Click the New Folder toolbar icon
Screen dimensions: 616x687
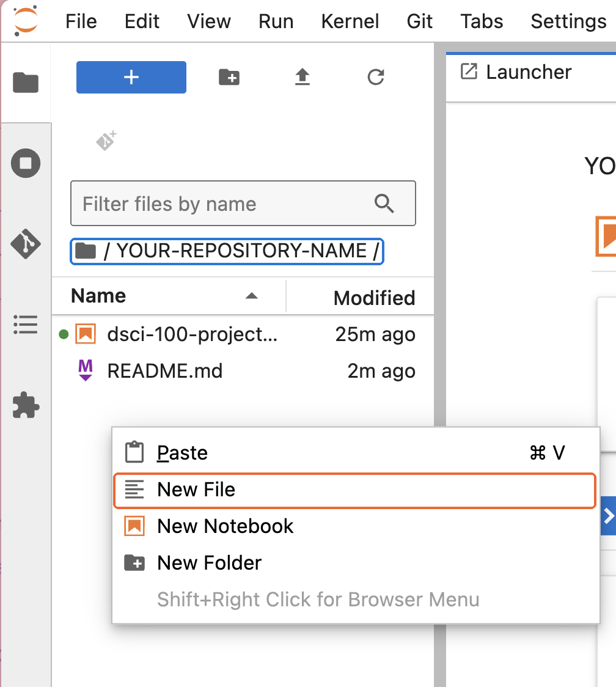point(229,77)
